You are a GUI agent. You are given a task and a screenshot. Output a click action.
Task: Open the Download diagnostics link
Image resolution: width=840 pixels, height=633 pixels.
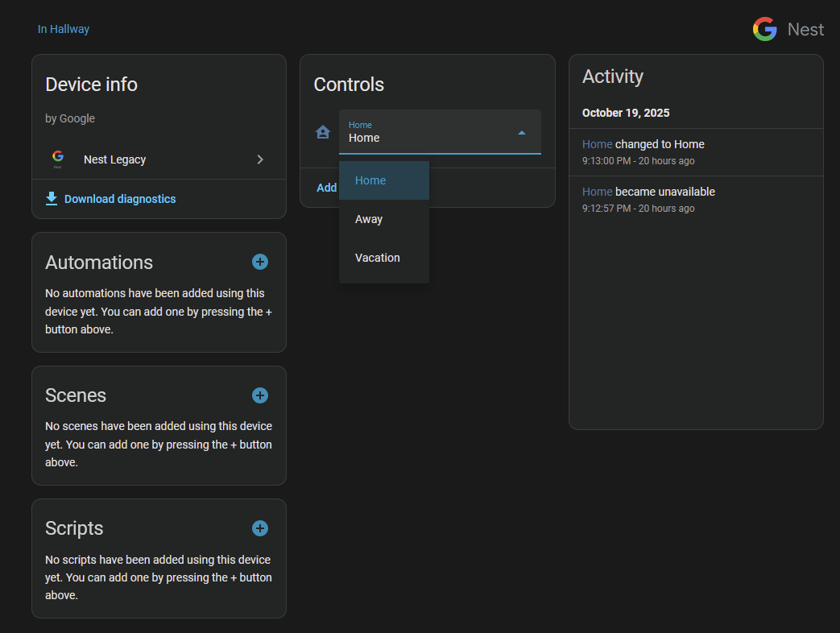click(x=119, y=198)
